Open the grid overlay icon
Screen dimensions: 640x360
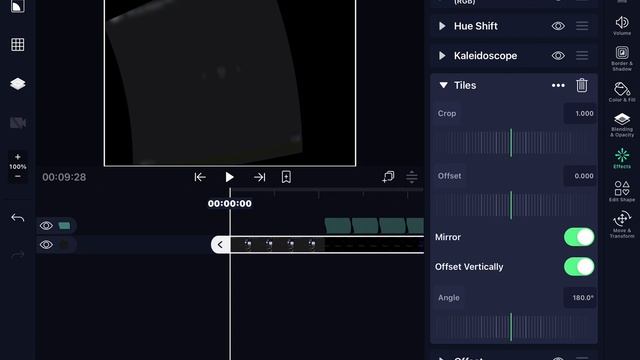(18, 44)
